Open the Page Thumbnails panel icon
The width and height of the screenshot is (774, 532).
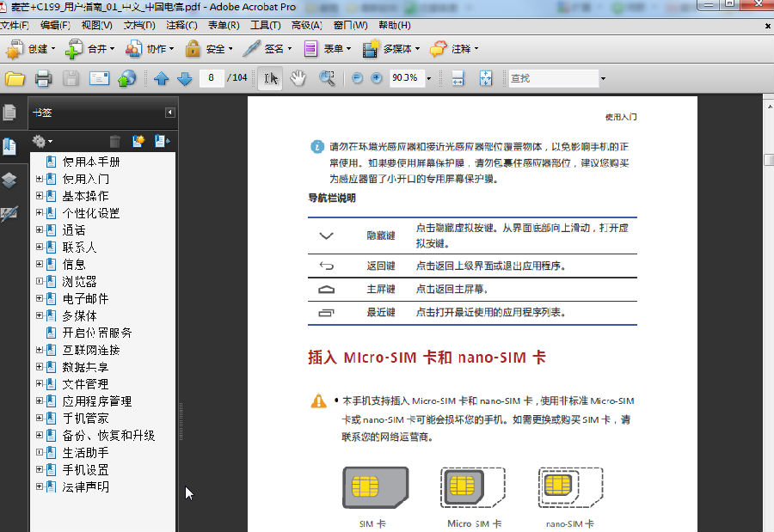click(x=10, y=112)
